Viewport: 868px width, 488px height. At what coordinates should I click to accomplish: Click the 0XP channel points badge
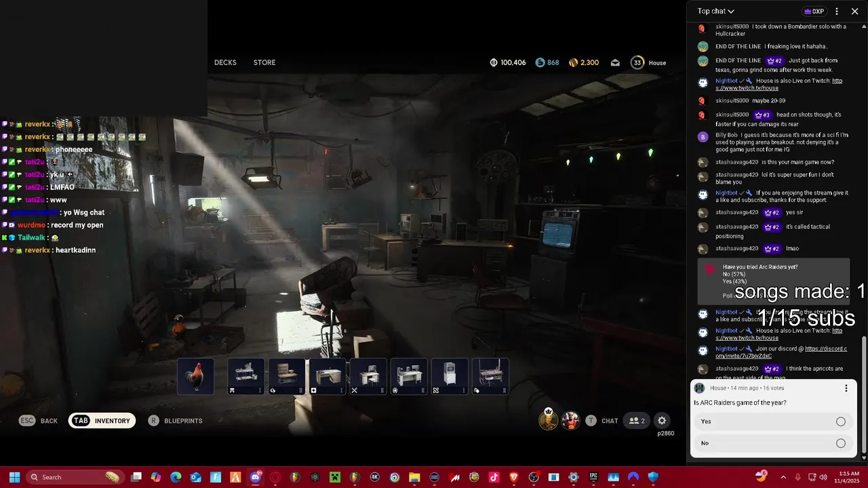click(814, 12)
